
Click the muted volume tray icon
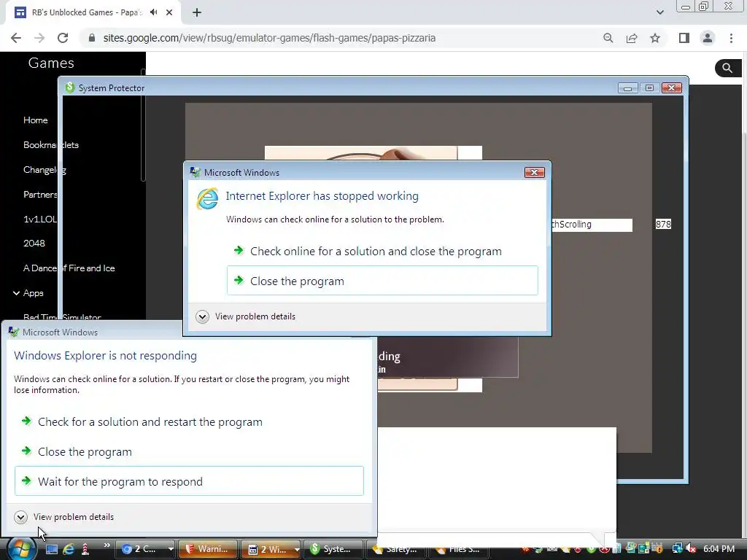click(691, 549)
